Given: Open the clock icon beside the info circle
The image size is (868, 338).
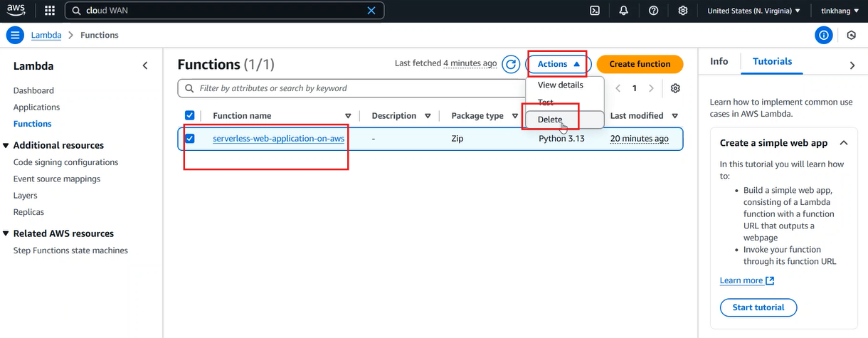Looking at the screenshot, I should click(852, 35).
